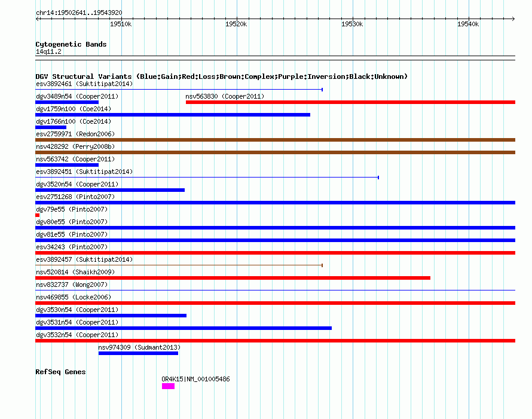
Task: Click the right arrow end of the ruler
Action: pos(513,19)
